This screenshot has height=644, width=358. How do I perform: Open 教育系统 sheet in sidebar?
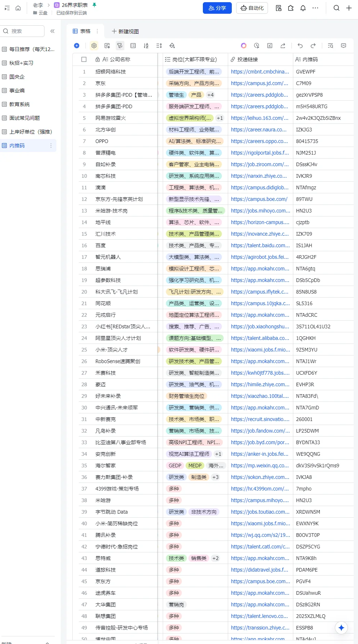coord(28,104)
